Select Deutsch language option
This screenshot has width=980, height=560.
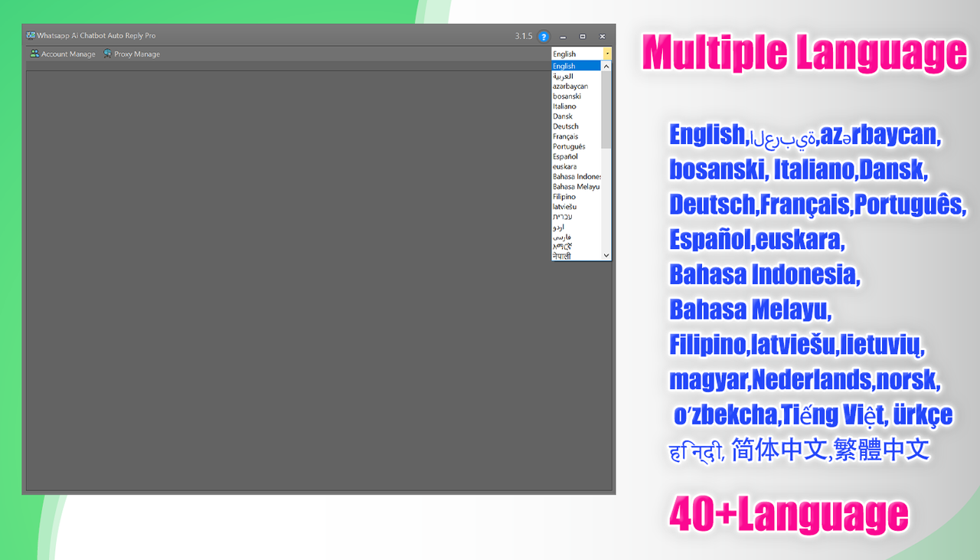(577, 126)
